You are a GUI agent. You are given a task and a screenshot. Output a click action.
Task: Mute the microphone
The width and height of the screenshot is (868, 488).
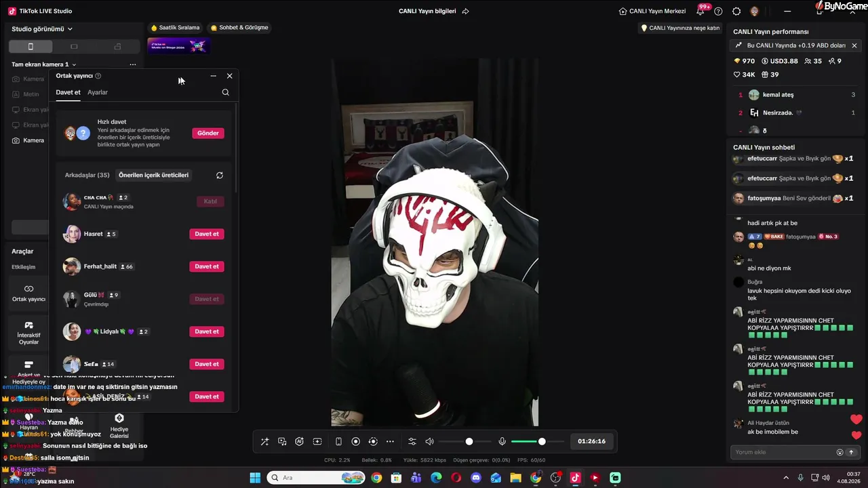(502, 441)
